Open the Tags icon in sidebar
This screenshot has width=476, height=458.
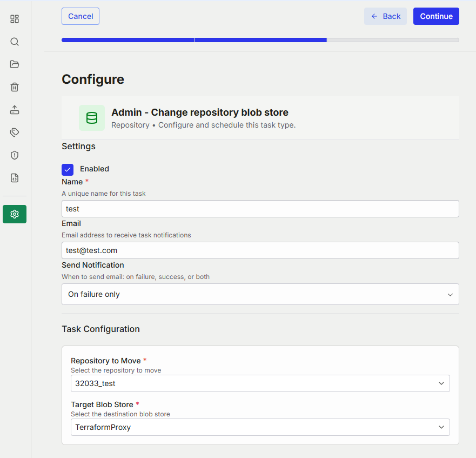coord(15,132)
